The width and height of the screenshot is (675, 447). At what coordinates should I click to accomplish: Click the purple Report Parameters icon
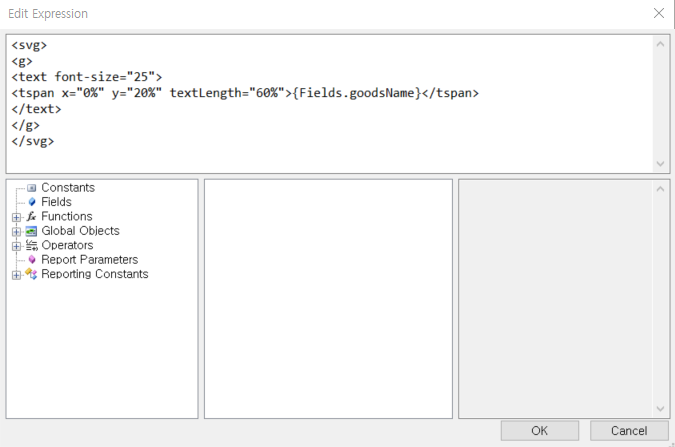32,260
